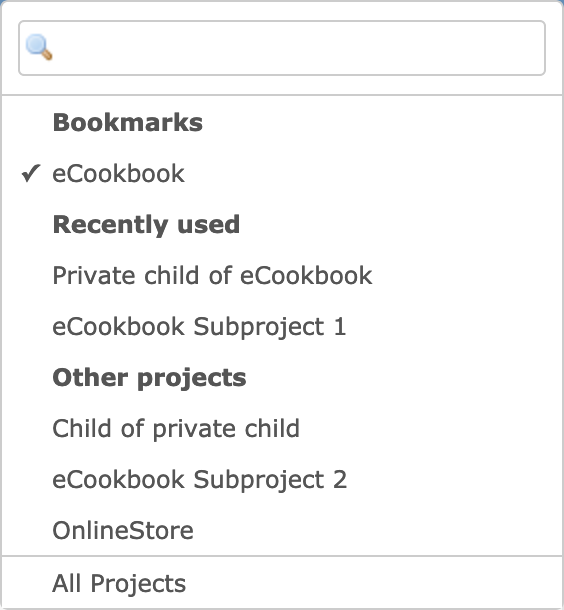Click the Recently used section header

146,225
